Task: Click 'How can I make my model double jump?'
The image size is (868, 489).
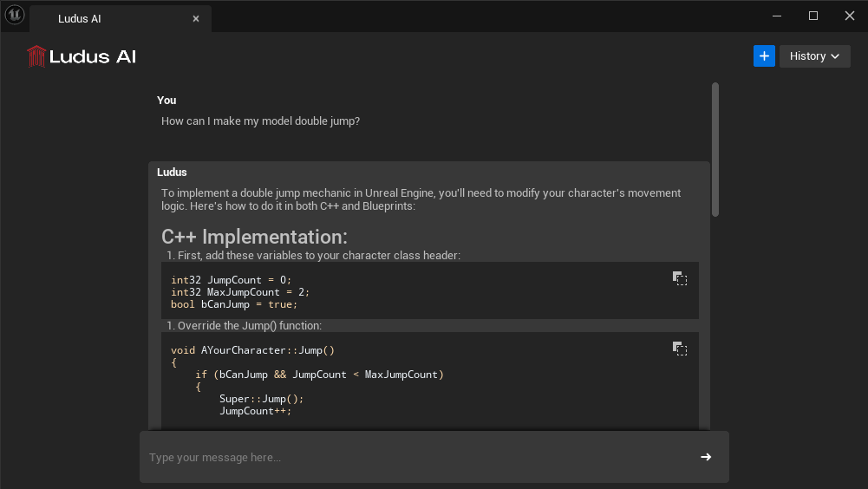Action: coord(261,121)
